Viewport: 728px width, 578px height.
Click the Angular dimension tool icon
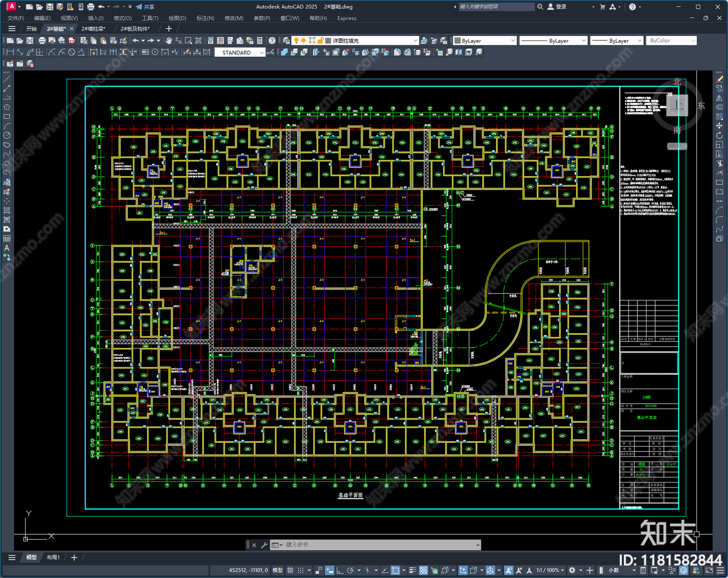click(x=81, y=52)
